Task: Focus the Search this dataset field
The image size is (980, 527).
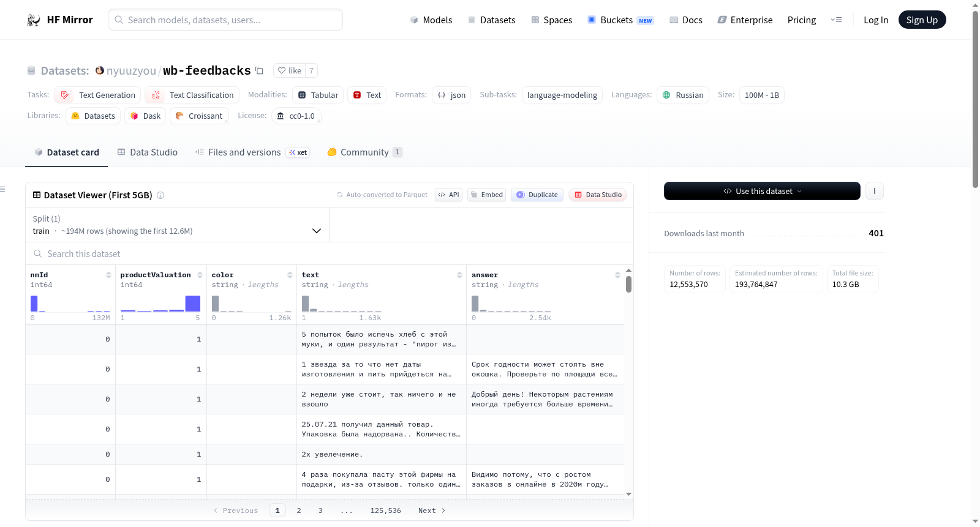Action: [x=330, y=253]
